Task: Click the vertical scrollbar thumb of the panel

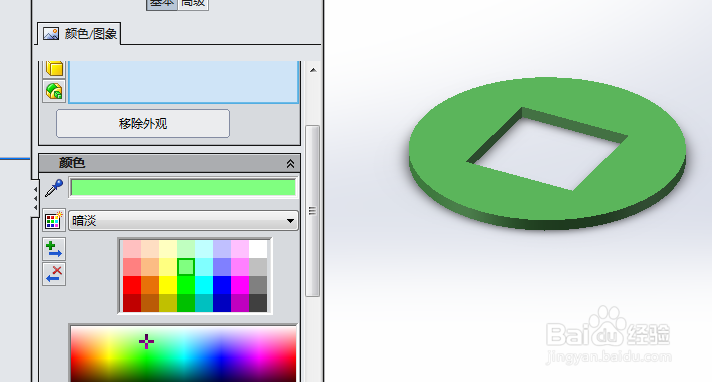Action: 312,211
